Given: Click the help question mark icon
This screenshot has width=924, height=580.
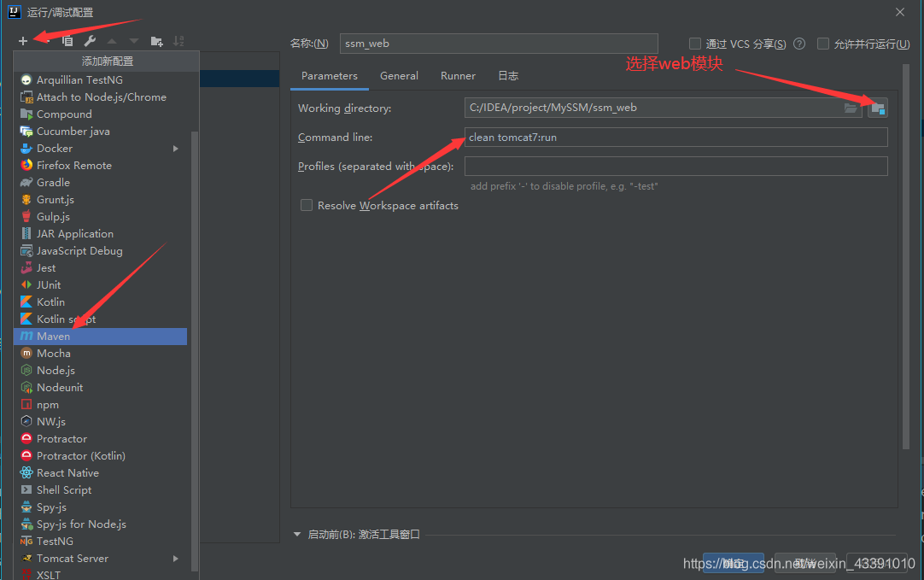Looking at the screenshot, I should coord(799,44).
